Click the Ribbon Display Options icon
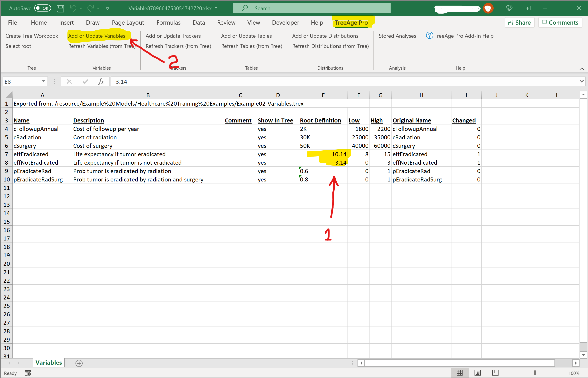This screenshot has height=378, width=588. coord(527,8)
